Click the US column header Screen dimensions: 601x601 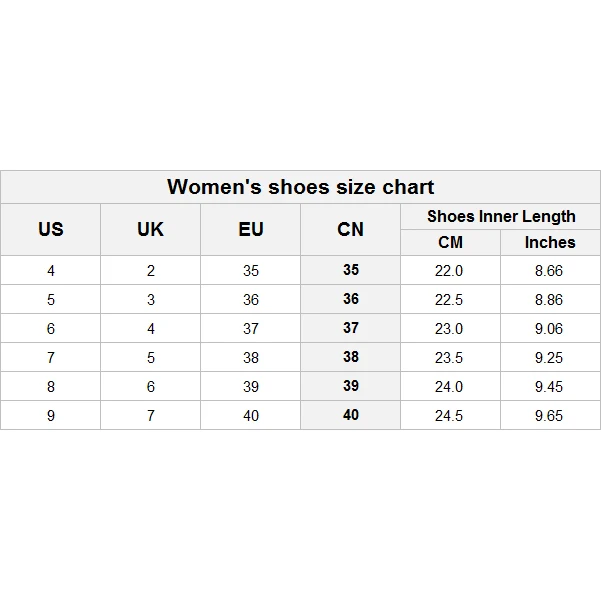click(x=50, y=229)
